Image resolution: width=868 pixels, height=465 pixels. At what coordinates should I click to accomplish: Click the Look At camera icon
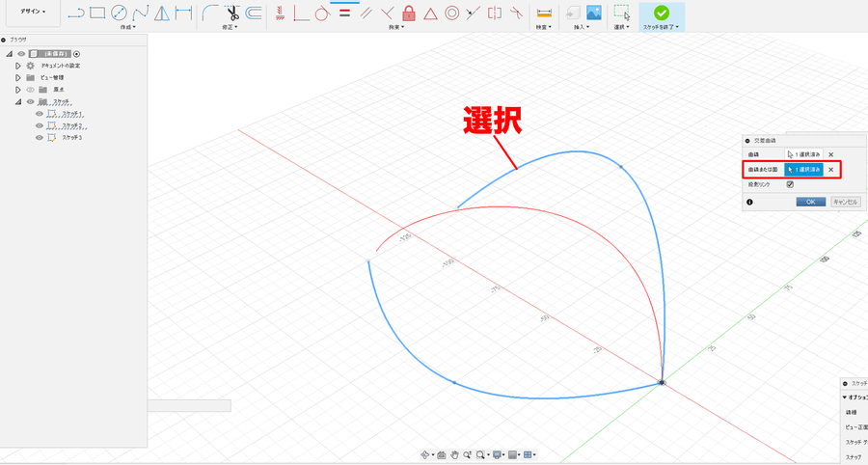pos(441,455)
